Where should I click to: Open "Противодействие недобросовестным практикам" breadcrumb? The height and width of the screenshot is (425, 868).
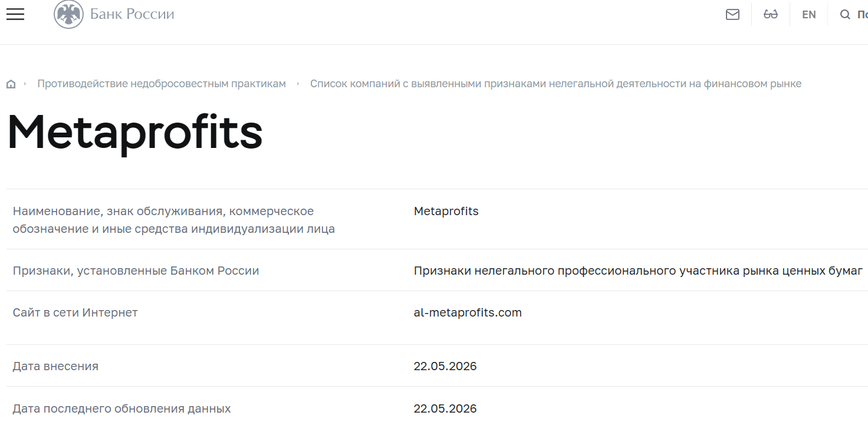tap(162, 84)
